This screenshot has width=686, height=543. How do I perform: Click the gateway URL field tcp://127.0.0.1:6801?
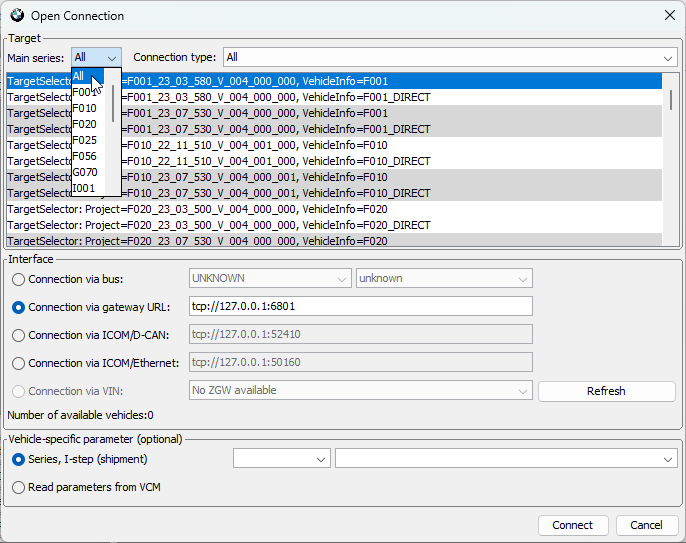click(x=360, y=306)
